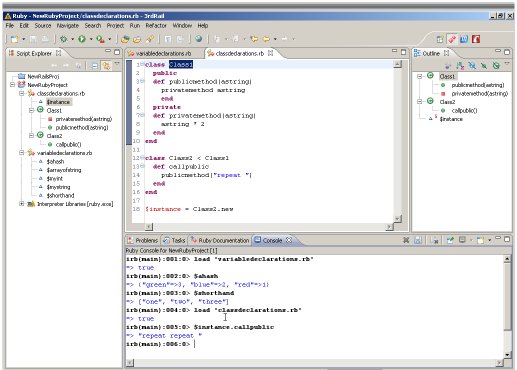This screenshot has width=517, height=370.
Task: Open the External Tools dropdown arrow
Action: (110, 39)
